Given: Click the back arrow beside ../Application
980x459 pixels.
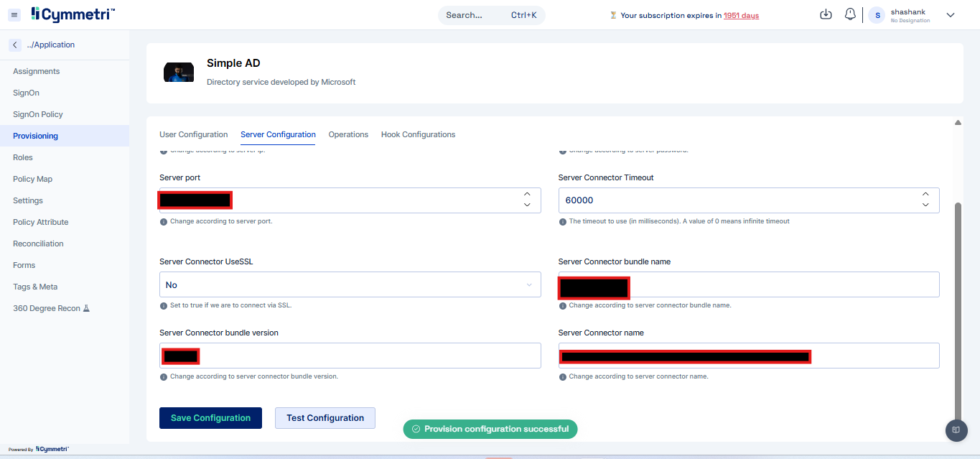Looking at the screenshot, I should tap(15, 45).
